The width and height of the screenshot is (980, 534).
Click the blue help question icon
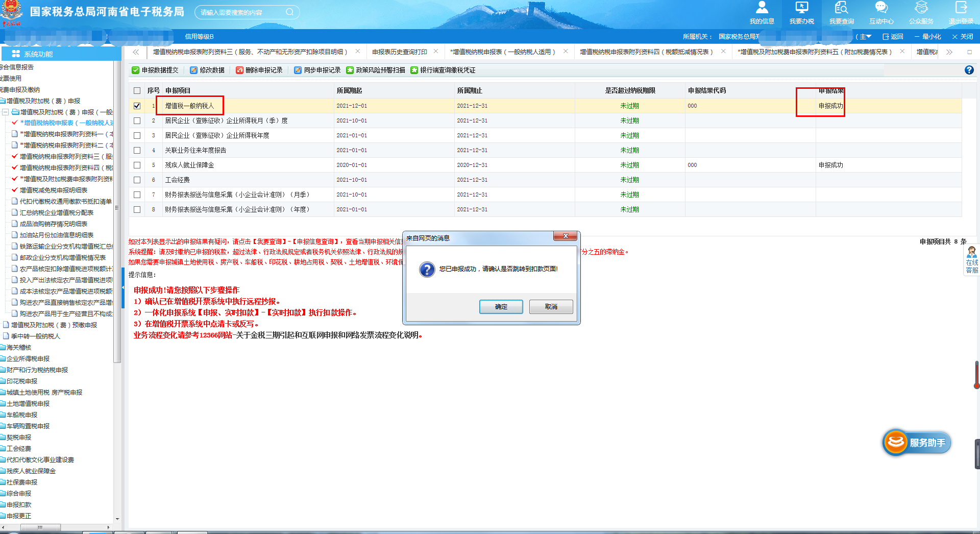click(969, 70)
